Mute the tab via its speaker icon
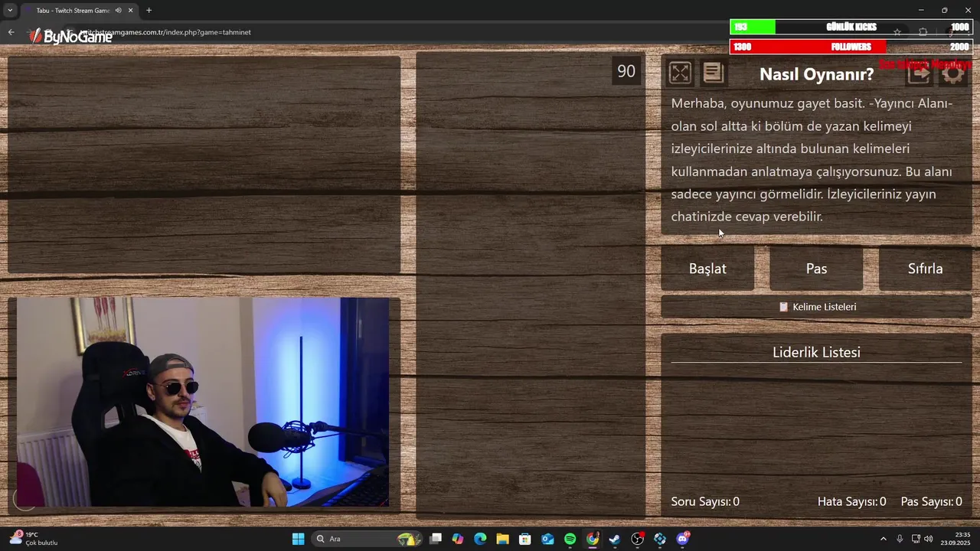 [x=118, y=11]
